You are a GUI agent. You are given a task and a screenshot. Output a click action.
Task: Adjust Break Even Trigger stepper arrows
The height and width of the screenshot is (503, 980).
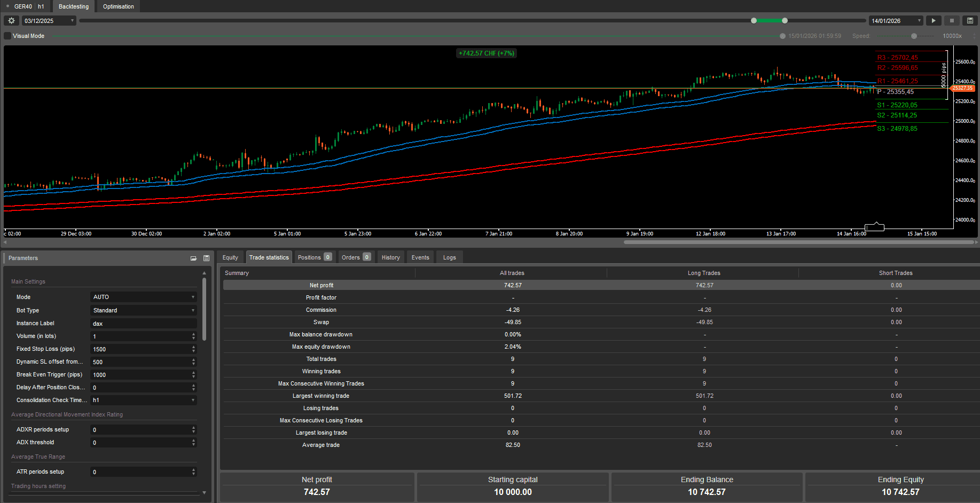click(193, 374)
